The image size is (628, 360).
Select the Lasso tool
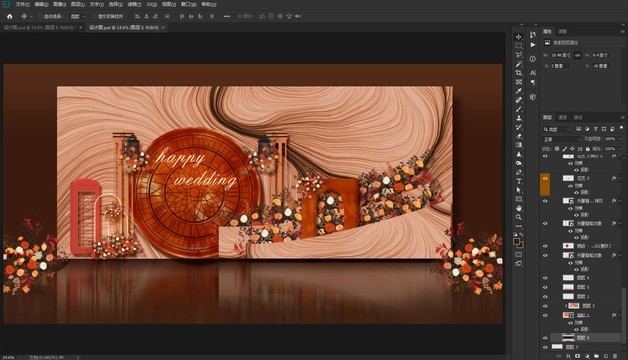[519, 55]
